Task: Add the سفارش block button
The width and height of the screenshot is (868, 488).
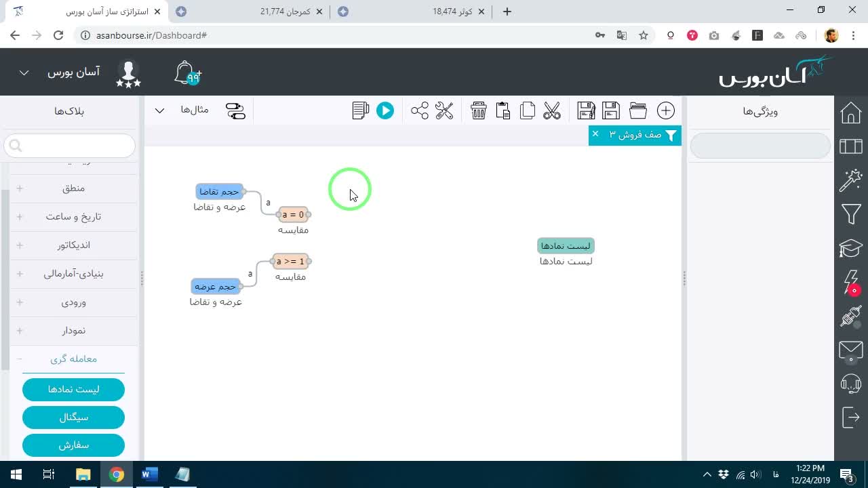Action: click(73, 445)
